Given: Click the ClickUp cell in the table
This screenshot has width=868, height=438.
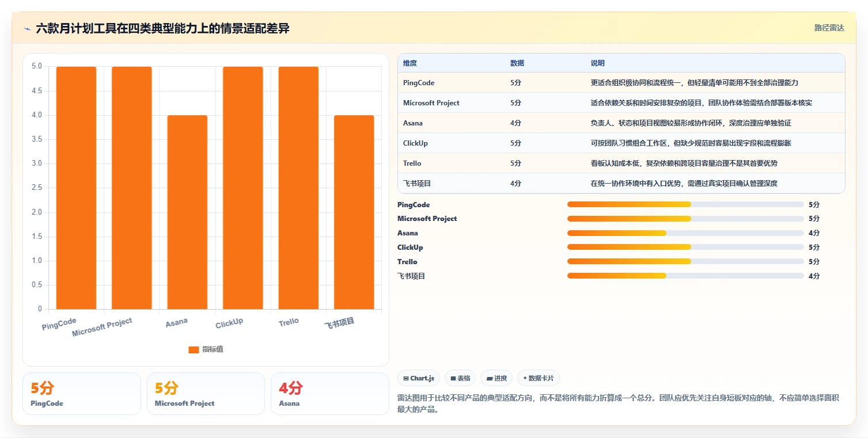Looking at the screenshot, I should [415, 143].
